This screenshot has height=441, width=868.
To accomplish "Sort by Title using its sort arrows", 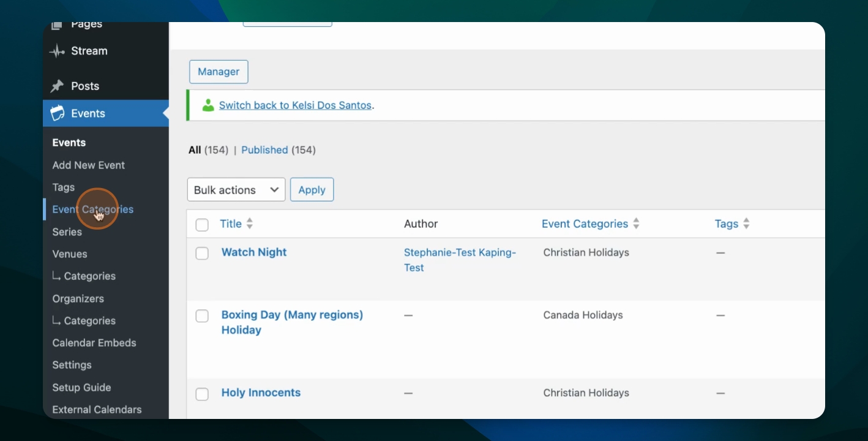I will (249, 224).
